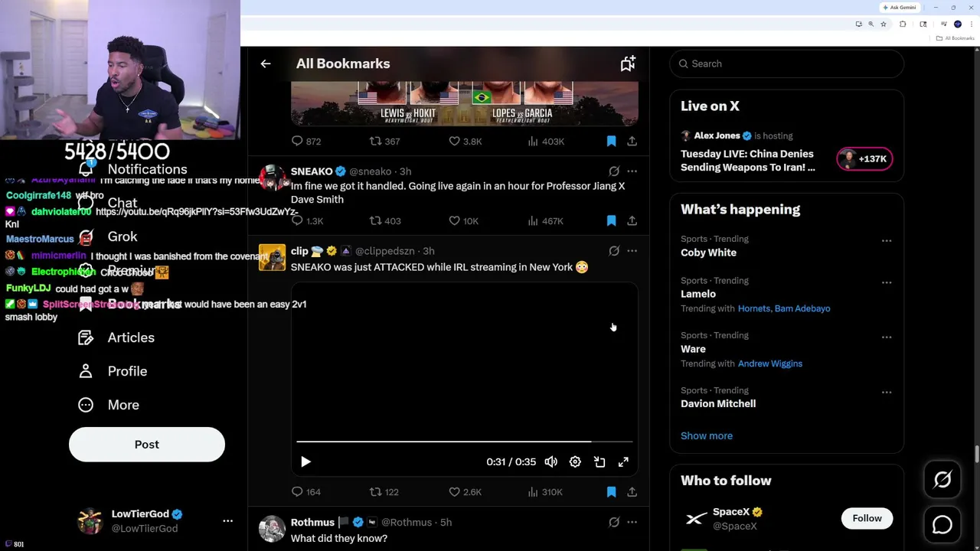Share the fight card post
980x551 pixels.
click(x=632, y=141)
